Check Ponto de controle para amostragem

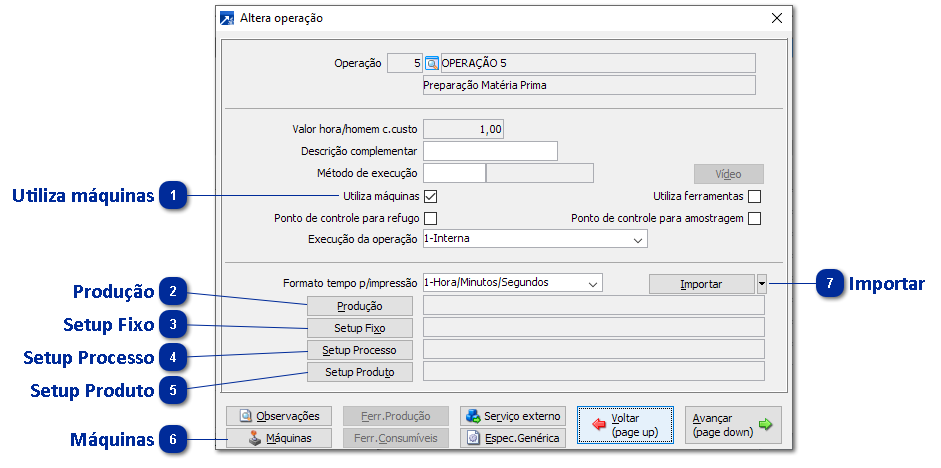755,218
